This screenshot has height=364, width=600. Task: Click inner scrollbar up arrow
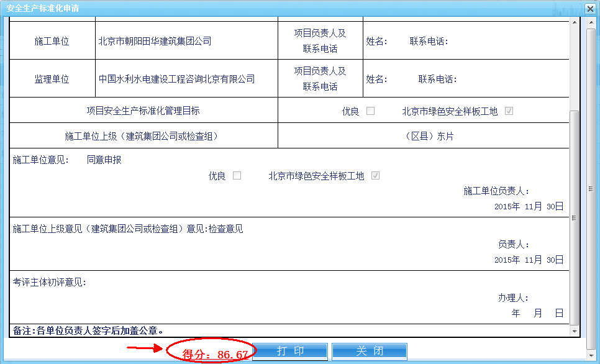[574, 22]
